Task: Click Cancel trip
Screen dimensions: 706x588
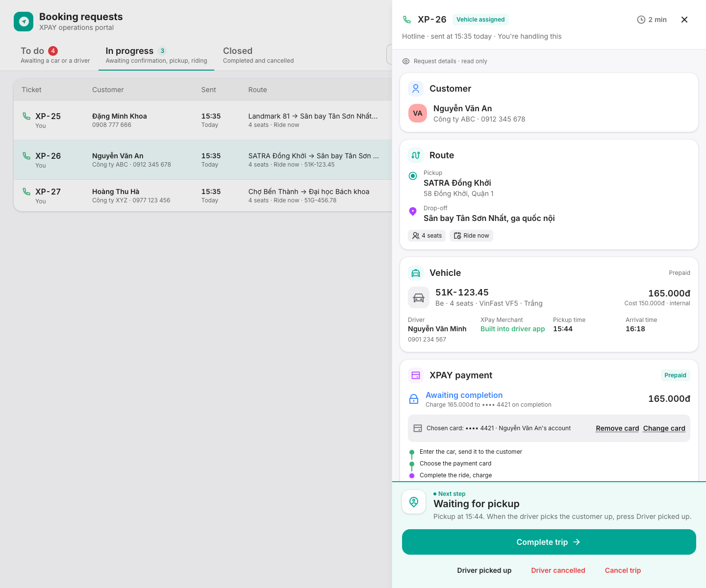Action: [623, 570]
